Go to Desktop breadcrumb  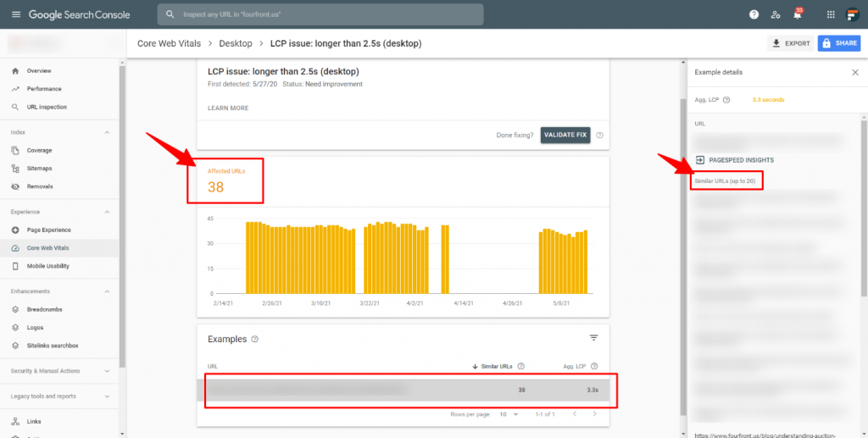pyautogui.click(x=236, y=43)
